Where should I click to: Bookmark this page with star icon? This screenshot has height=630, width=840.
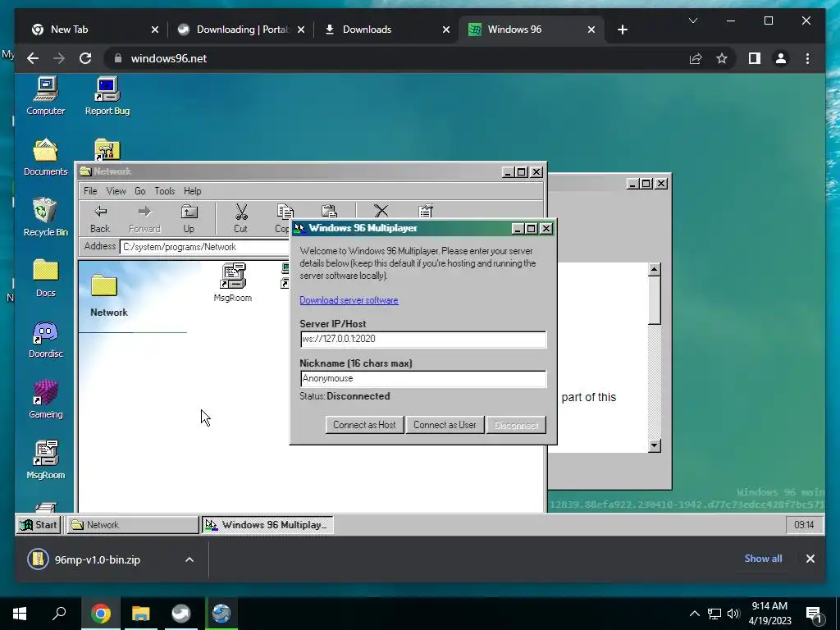pyautogui.click(x=722, y=58)
